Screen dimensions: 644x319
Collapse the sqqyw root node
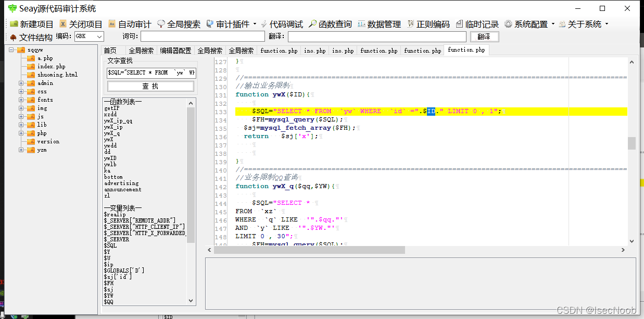point(11,50)
